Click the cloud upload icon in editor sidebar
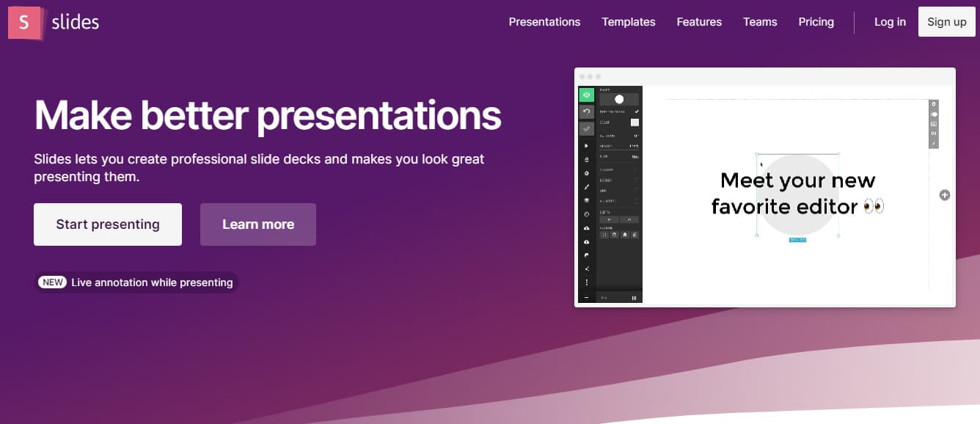 [587, 228]
